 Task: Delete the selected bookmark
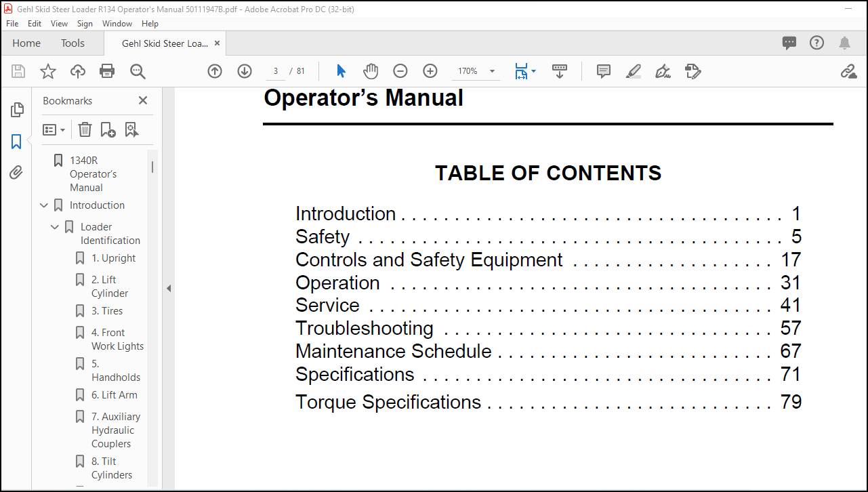pyautogui.click(x=85, y=129)
